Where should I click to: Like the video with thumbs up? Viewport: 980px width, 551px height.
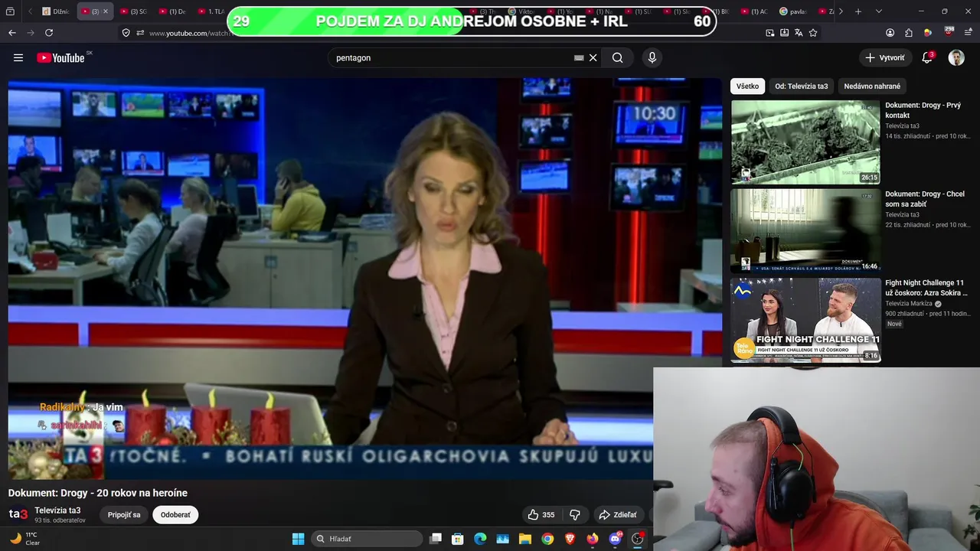(x=541, y=515)
